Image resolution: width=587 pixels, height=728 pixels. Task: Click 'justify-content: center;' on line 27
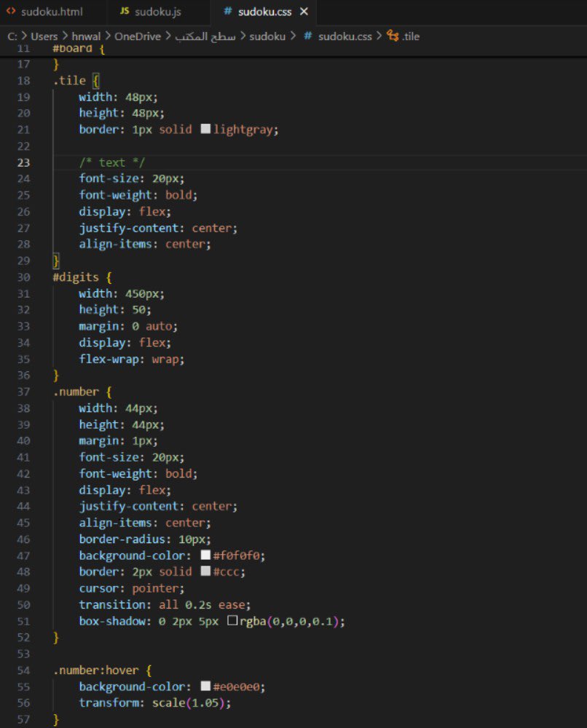coord(158,228)
